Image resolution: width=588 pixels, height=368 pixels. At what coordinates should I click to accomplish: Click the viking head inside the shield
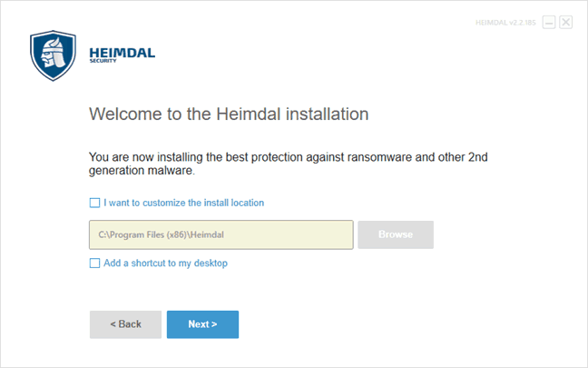(54, 53)
